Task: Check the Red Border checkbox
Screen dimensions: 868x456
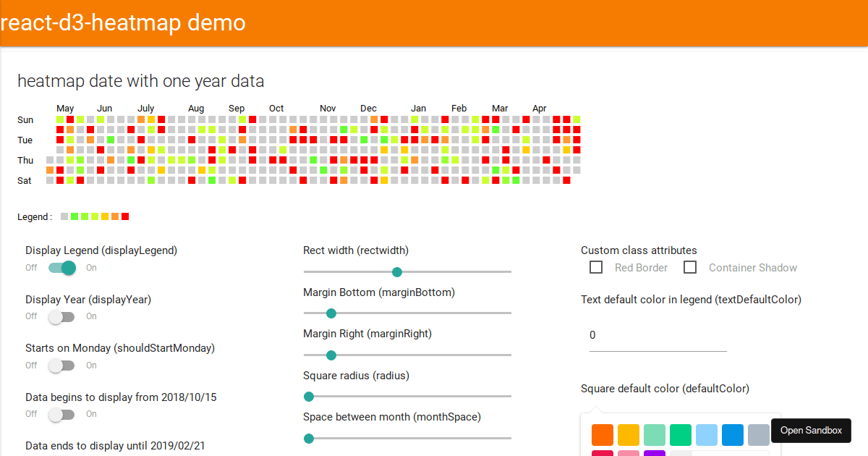Action: (x=596, y=267)
